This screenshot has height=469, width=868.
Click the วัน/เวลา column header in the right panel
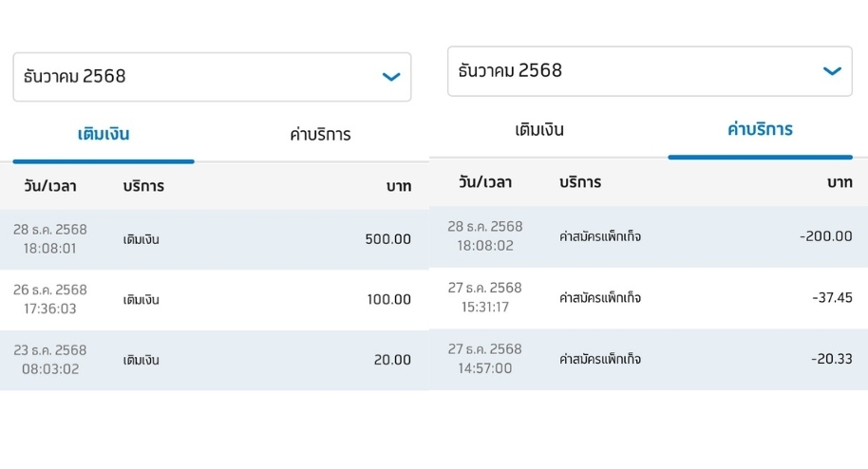(x=485, y=182)
